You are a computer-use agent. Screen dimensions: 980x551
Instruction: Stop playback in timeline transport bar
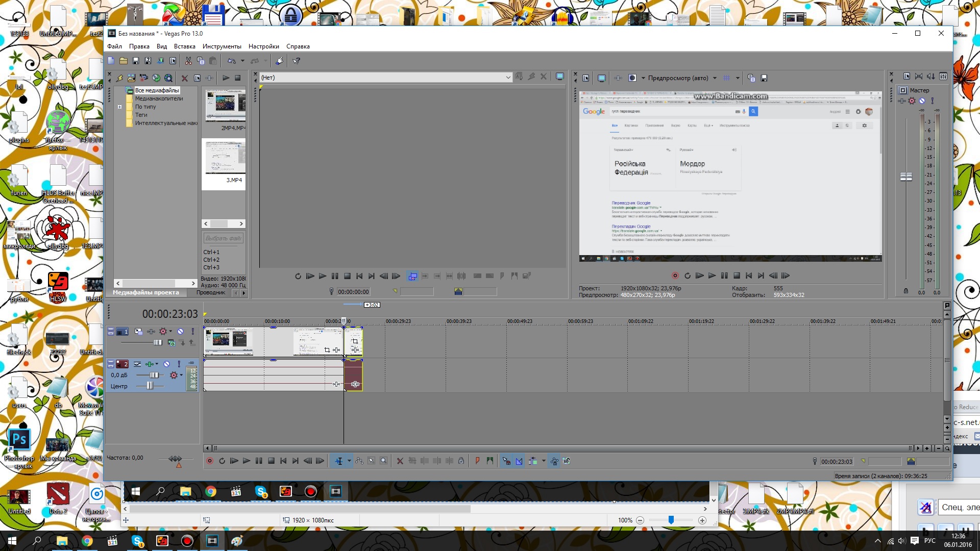point(271,461)
